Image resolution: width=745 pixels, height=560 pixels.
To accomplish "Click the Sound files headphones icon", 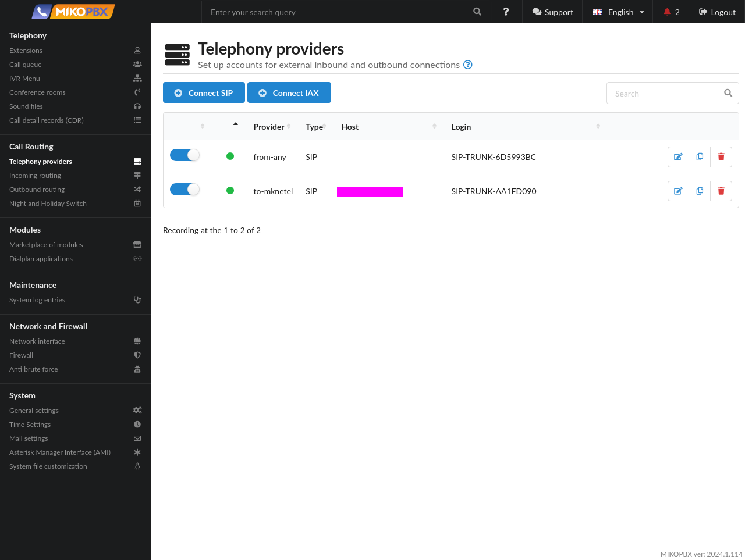I will coord(137,106).
